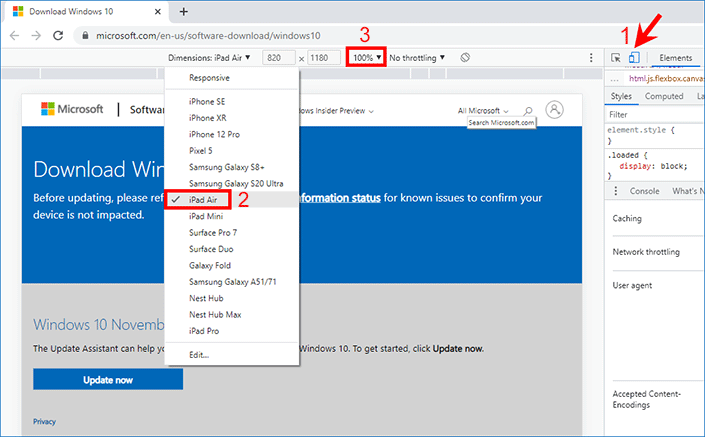Screen dimensions: 705x437
Task: Select Responsive from the device list
Action: (x=232, y=78)
